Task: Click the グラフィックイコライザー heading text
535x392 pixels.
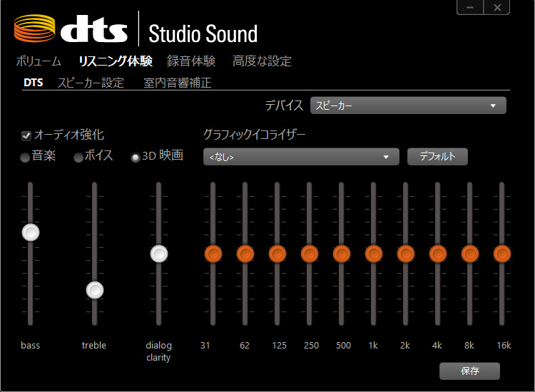Action: (254, 135)
